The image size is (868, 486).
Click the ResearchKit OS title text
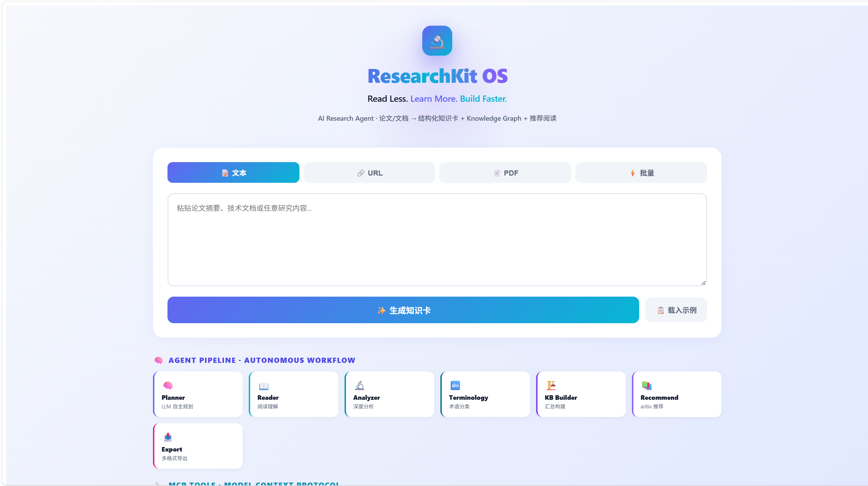(x=438, y=76)
